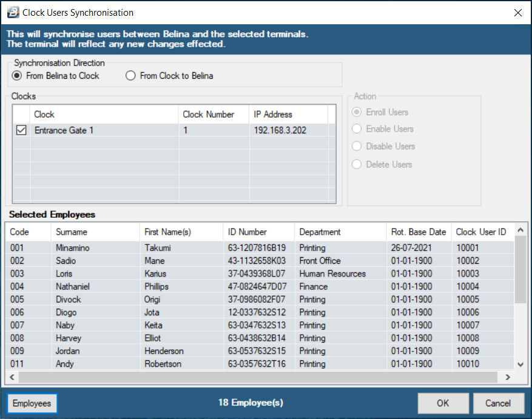Click first name Takumi

[158, 247]
